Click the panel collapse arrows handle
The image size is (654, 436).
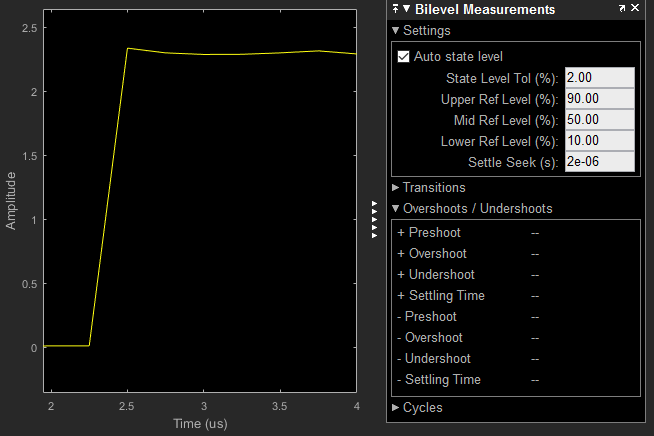click(374, 219)
